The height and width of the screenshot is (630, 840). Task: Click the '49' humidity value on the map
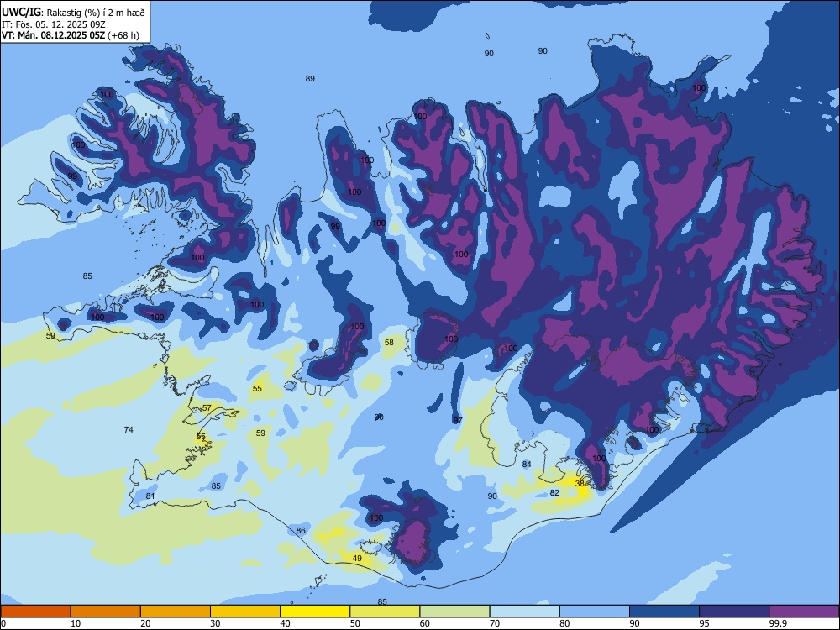(x=357, y=559)
